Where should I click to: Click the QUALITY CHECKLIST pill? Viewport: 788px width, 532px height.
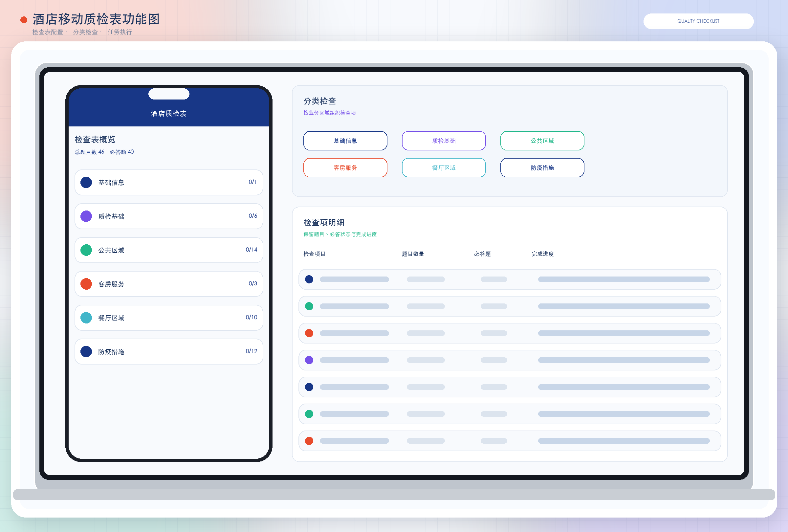698,21
